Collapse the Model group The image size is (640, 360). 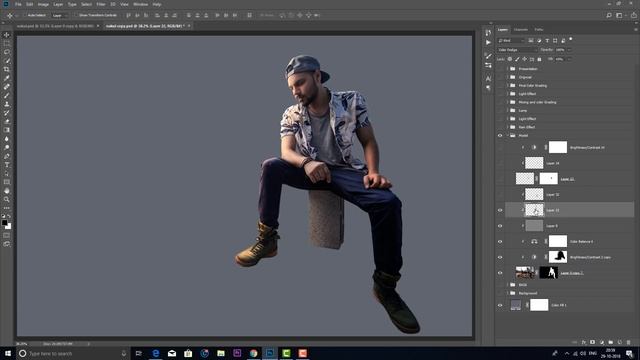507,136
